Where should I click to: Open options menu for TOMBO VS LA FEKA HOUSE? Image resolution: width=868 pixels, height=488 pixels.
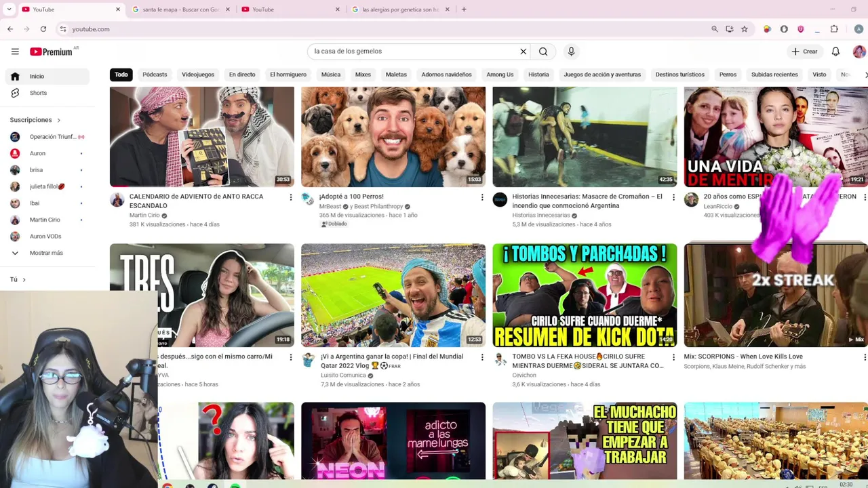pyautogui.click(x=673, y=357)
